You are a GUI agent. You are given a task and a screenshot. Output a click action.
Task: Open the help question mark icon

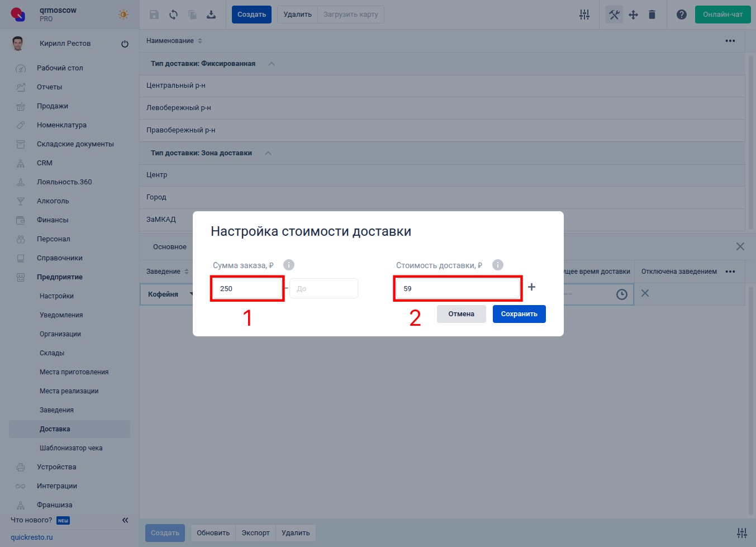pyautogui.click(x=681, y=15)
